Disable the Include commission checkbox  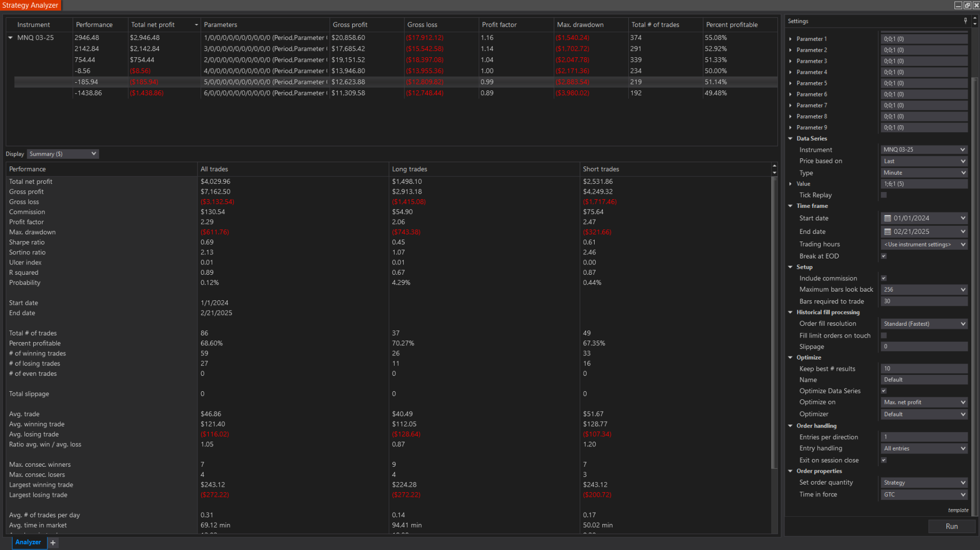tap(884, 278)
